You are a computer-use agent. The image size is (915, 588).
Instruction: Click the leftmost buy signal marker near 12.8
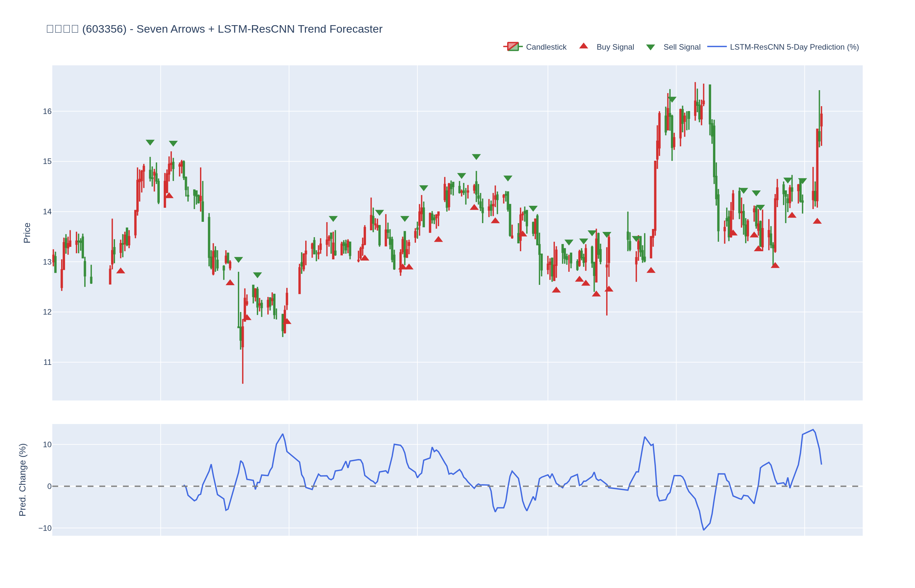[x=121, y=271]
